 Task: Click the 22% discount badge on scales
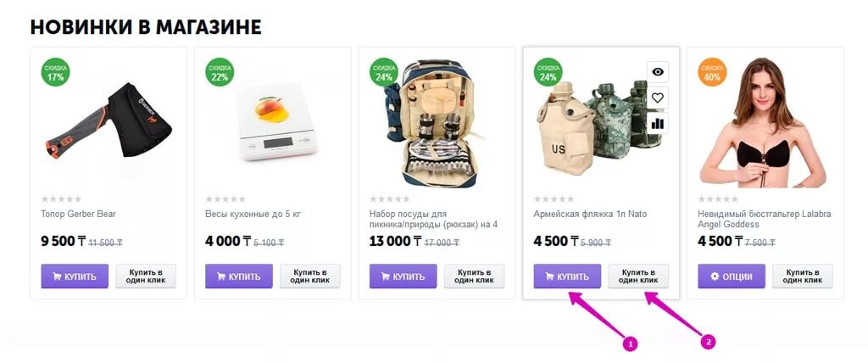point(220,73)
